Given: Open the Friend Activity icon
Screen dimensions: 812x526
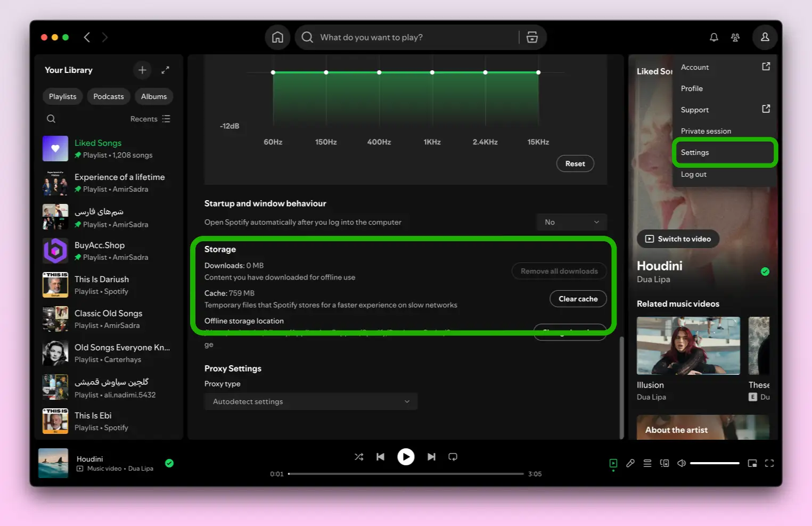Looking at the screenshot, I should pos(735,37).
